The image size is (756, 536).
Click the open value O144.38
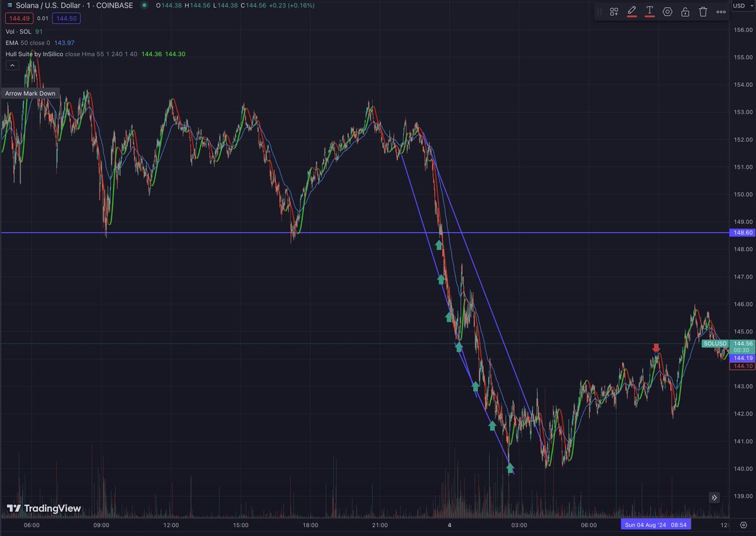pyautogui.click(x=168, y=5)
